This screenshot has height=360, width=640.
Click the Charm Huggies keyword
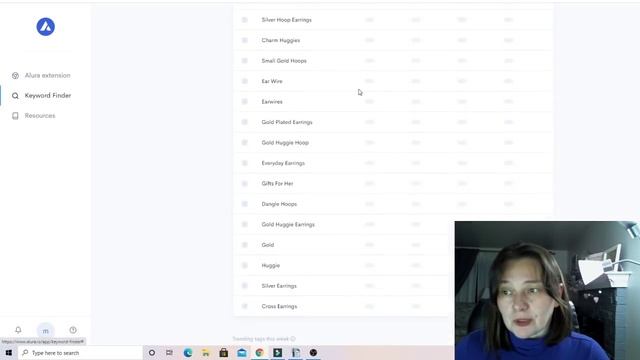tap(281, 40)
